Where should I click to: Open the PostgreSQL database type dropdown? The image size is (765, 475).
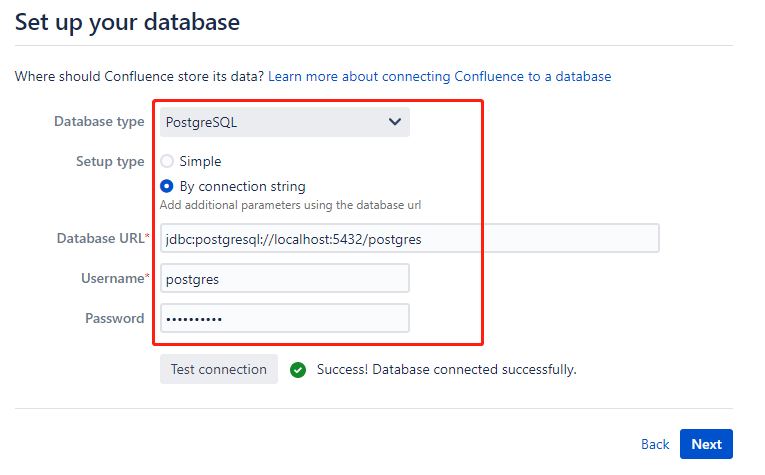(x=284, y=122)
